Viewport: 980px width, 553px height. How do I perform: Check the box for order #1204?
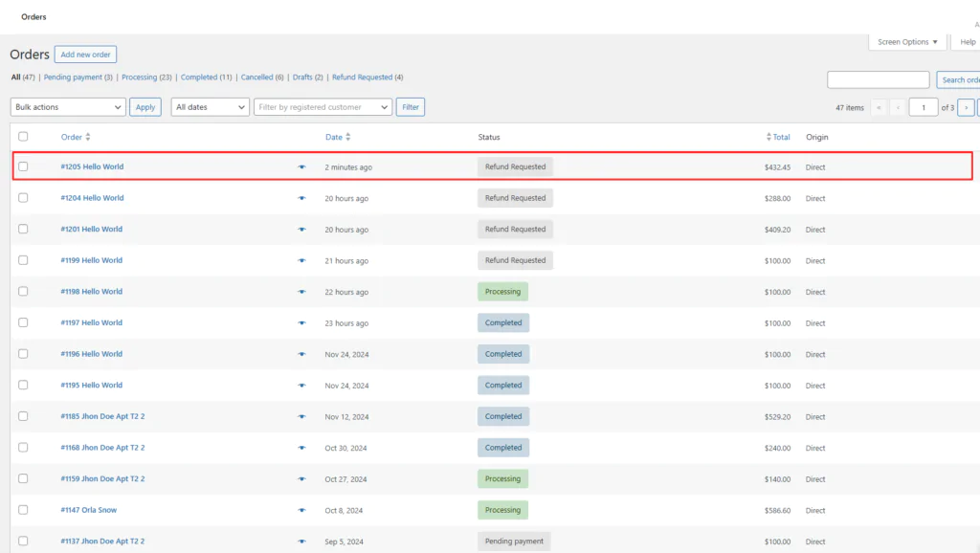[x=23, y=197]
